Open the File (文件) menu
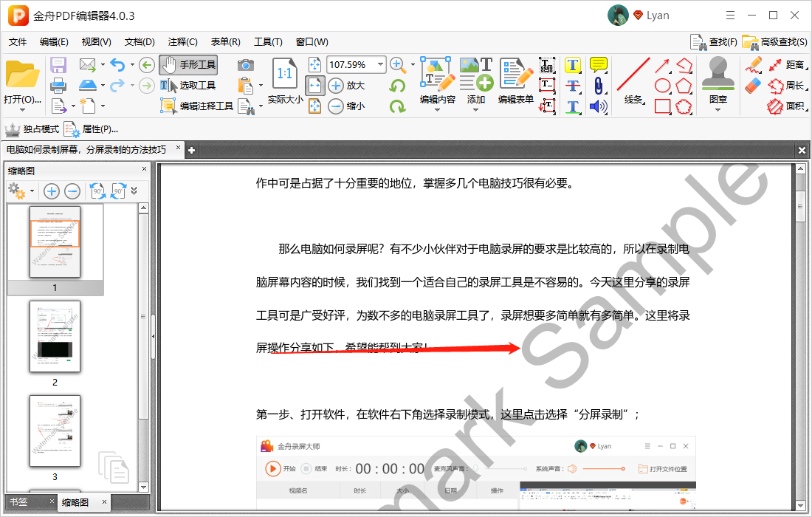 pos(18,42)
